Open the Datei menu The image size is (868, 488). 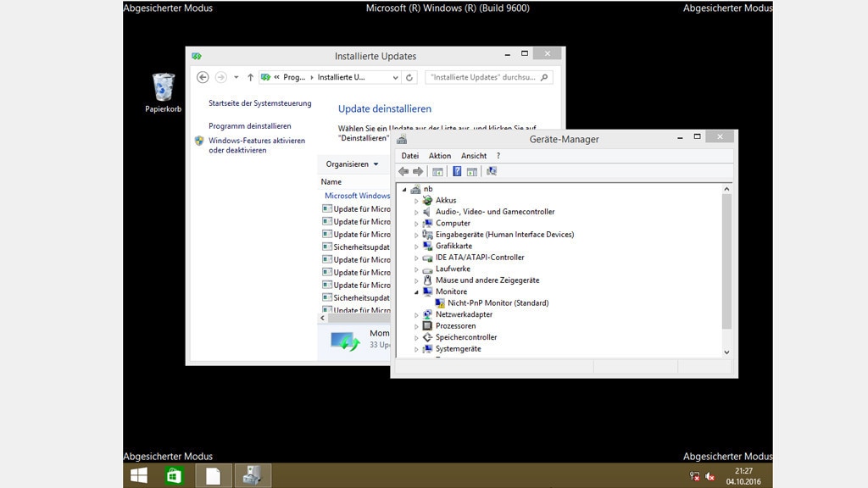point(410,156)
